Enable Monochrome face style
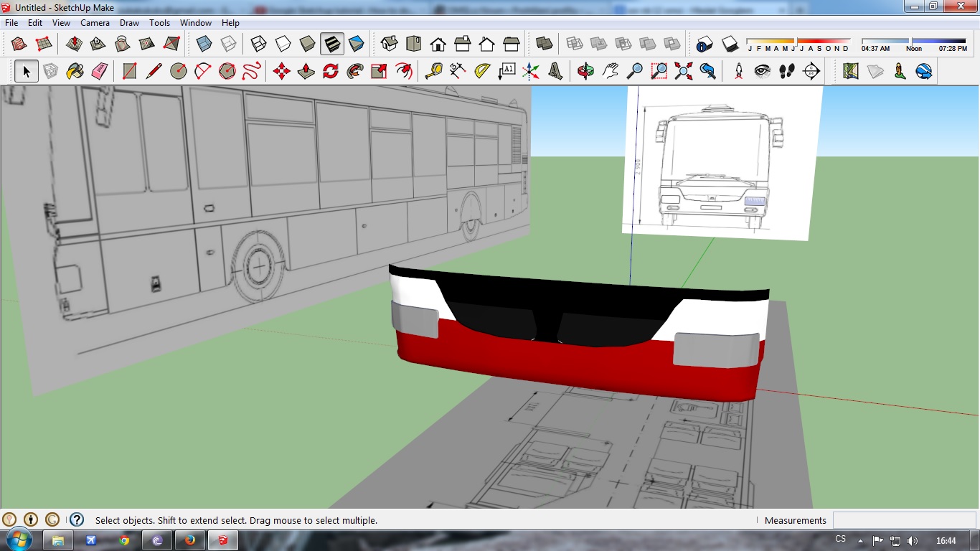 pos(357,44)
